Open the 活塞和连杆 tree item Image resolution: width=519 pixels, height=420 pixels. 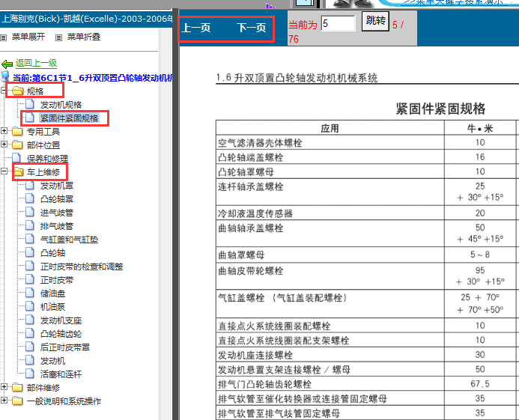click(61, 374)
